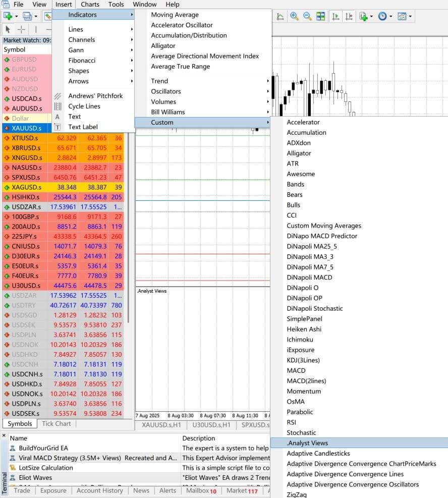Switch to Symbols tab
Image resolution: width=448 pixels, height=498 pixels.
click(x=20, y=424)
